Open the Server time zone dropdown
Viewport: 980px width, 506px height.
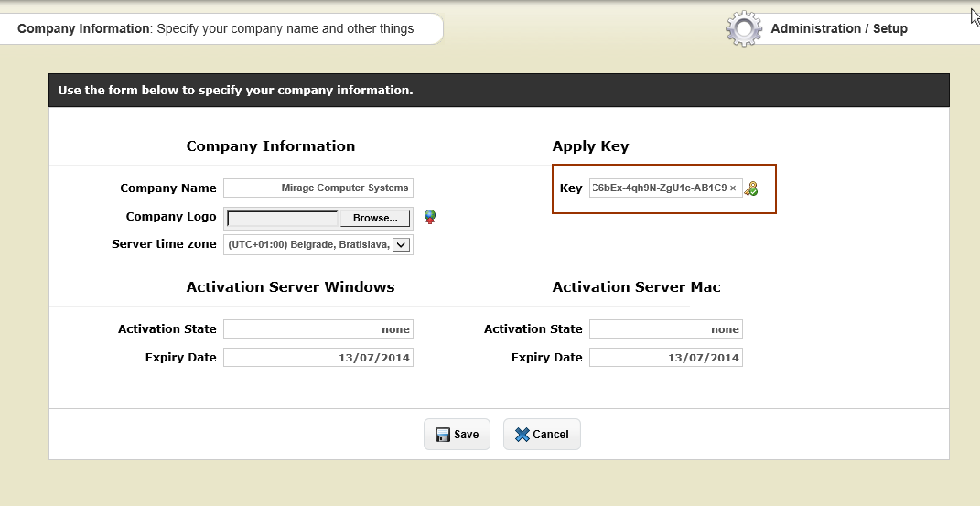pyautogui.click(x=403, y=244)
